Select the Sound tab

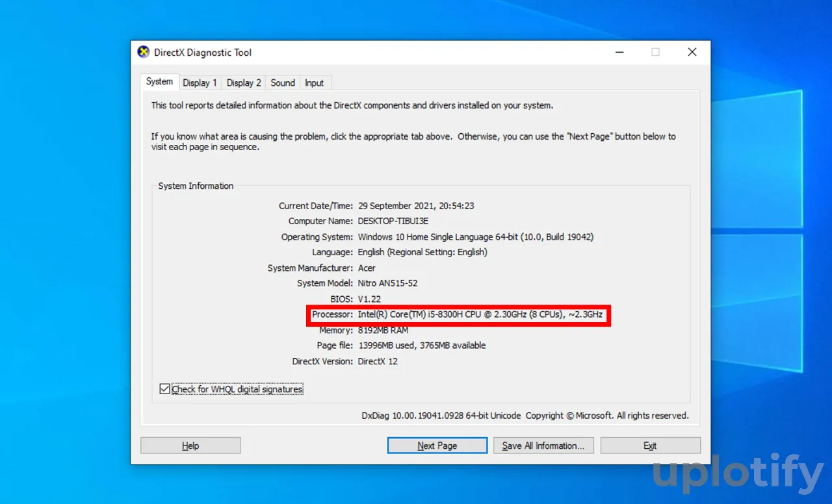283,83
